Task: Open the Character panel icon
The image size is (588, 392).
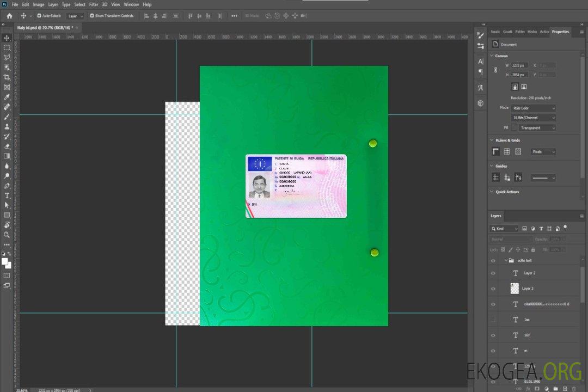Action: tap(480, 62)
